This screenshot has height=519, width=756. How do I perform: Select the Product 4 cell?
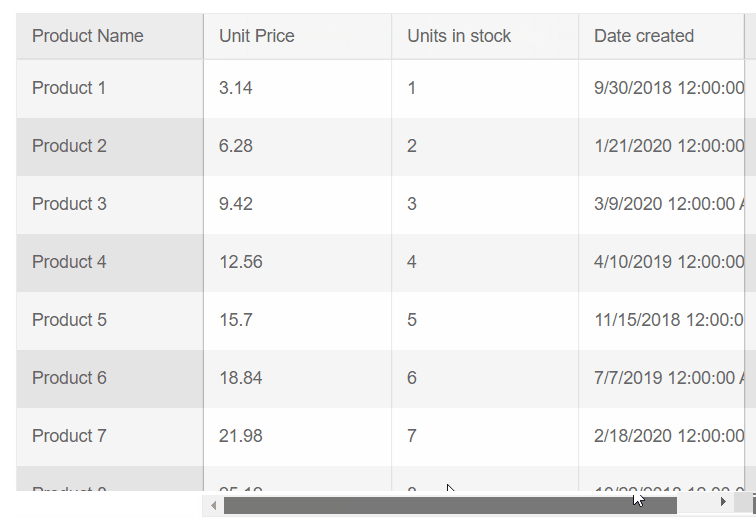(69, 262)
